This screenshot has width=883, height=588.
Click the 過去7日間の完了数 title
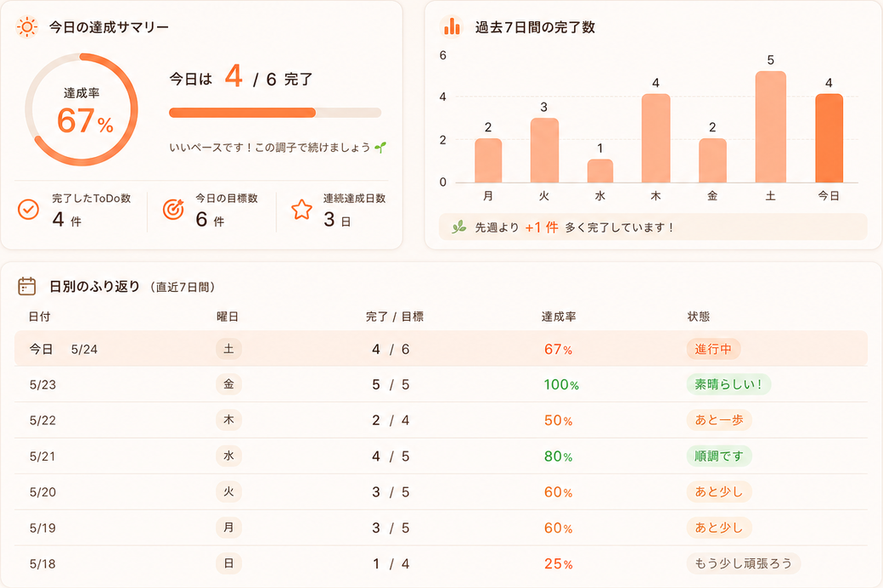(x=535, y=27)
